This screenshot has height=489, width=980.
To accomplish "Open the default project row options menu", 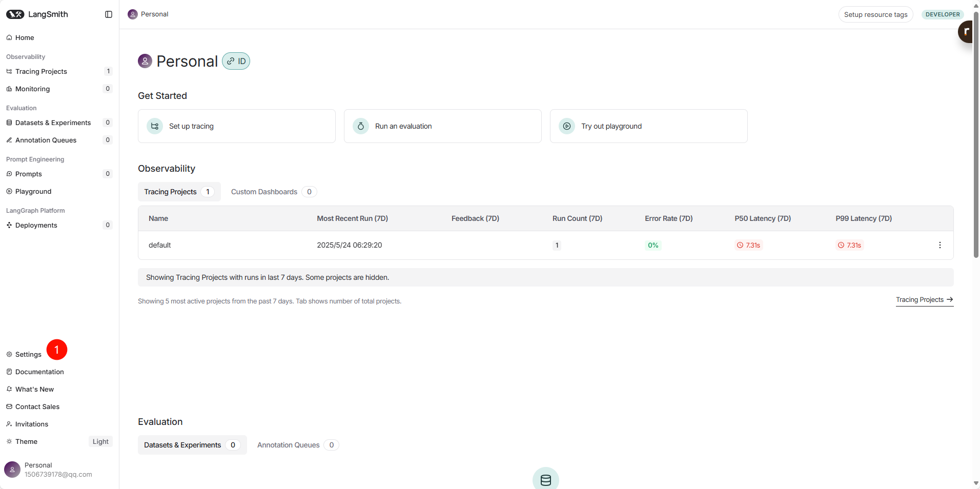I will pyautogui.click(x=940, y=245).
